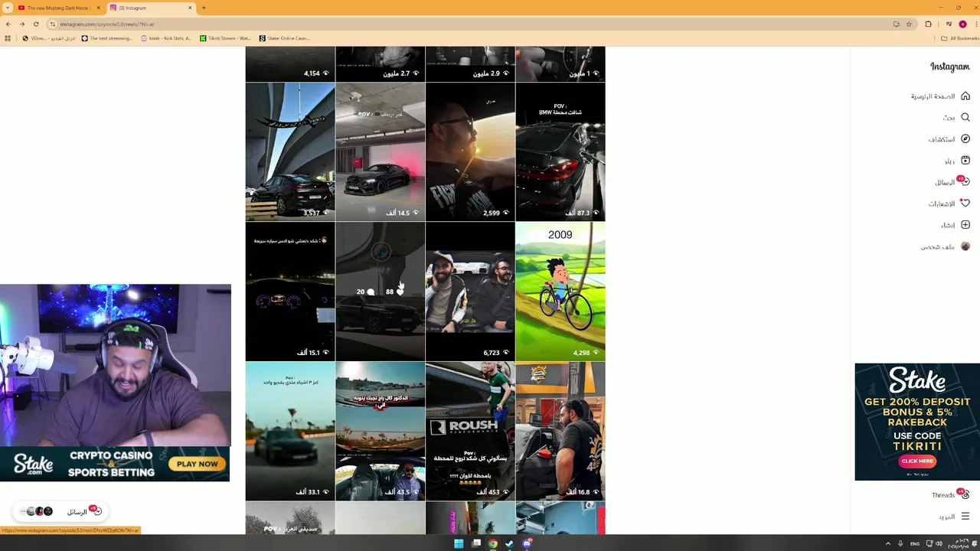This screenshot has width=980, height=551.
Task: Open the reel showing 43.5 views
Action: tap(380, 431)
